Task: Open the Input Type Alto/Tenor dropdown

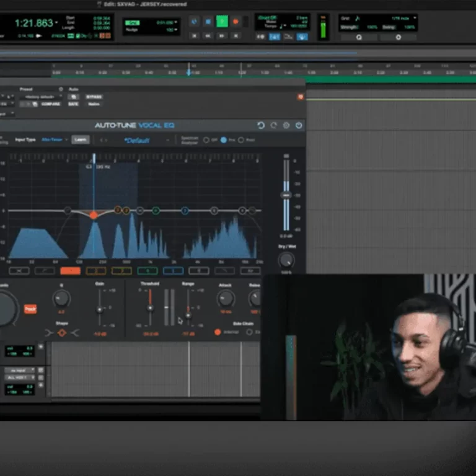Action: [x=55, y=139]
